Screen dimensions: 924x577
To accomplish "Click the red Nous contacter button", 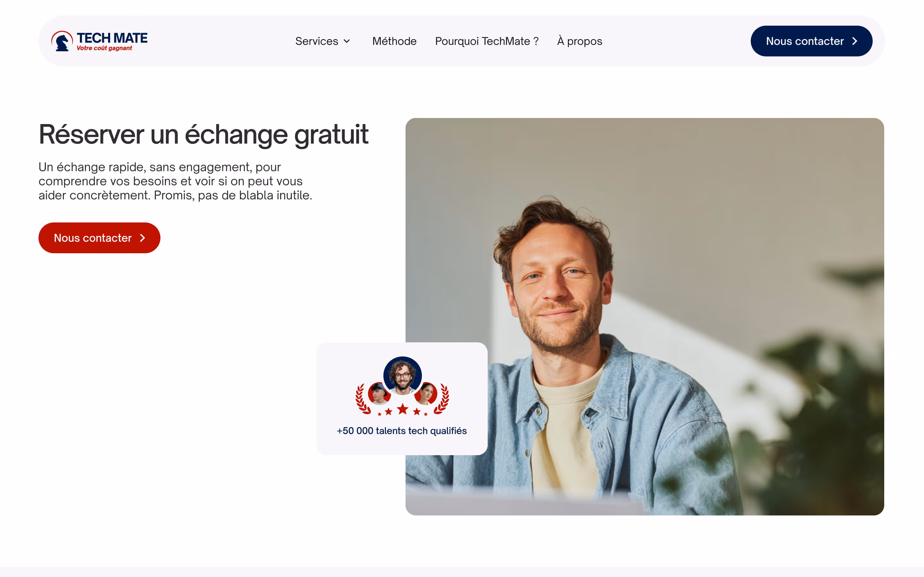I will (99, 238).
